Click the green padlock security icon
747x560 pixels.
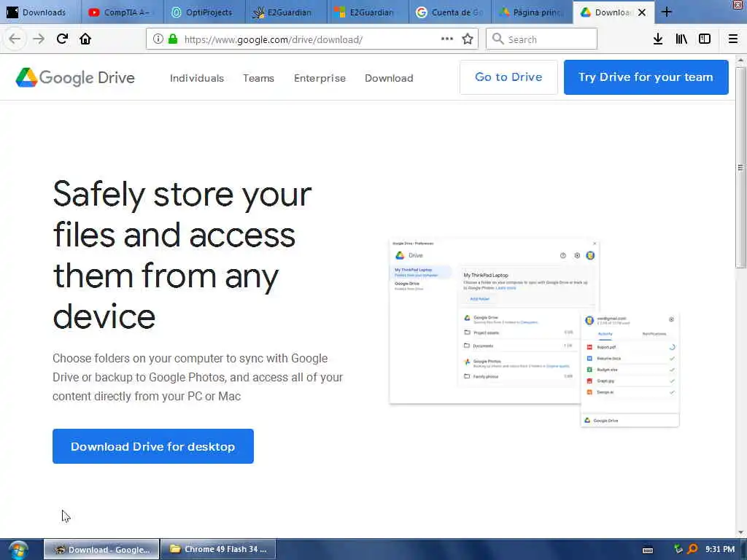tap(172, 39)
